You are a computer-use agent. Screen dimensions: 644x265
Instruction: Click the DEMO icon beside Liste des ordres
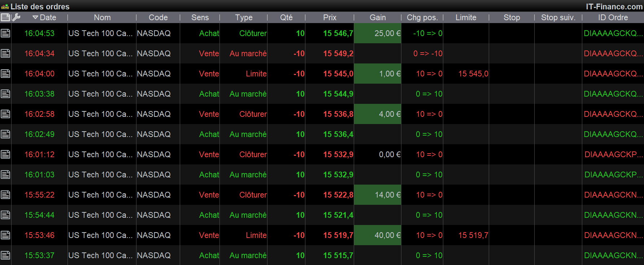point(5,6)
